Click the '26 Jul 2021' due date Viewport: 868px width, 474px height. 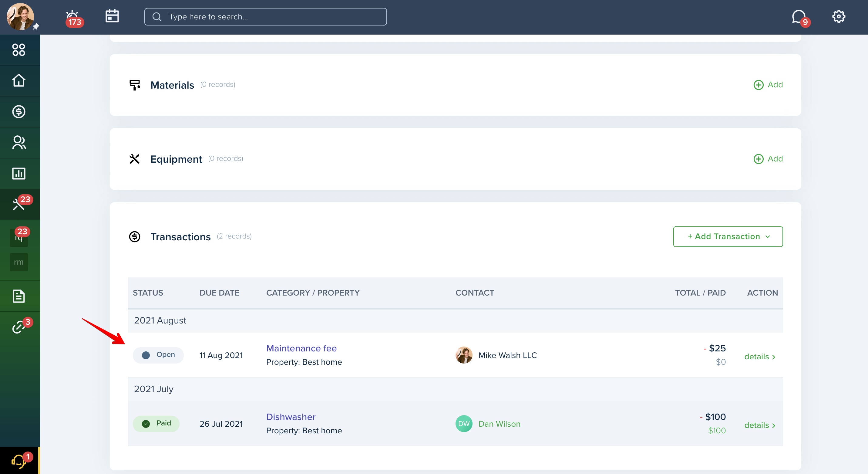(x=221, y=424)
